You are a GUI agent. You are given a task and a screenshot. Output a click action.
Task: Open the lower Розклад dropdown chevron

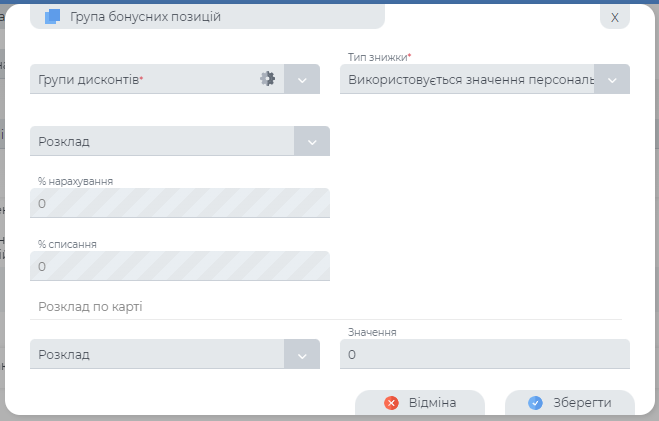click(302, 354)
